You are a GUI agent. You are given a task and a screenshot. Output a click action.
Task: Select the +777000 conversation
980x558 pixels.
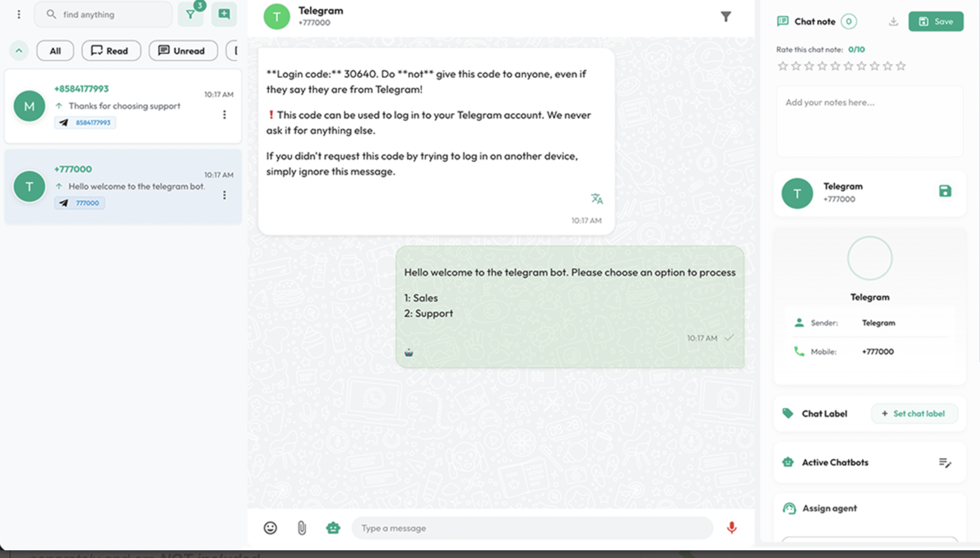point(123,186)
